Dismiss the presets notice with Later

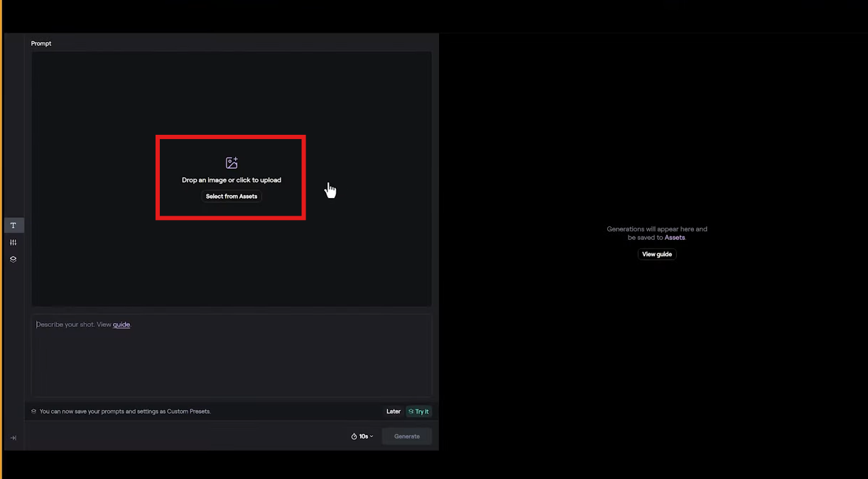pyautogui.click(x=394, y=412)
